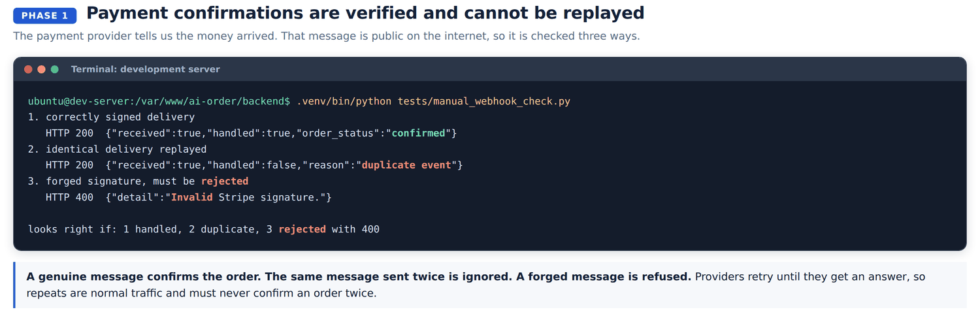
Task: Click the blue callout bar beside summary
Action: pos(14,285)
